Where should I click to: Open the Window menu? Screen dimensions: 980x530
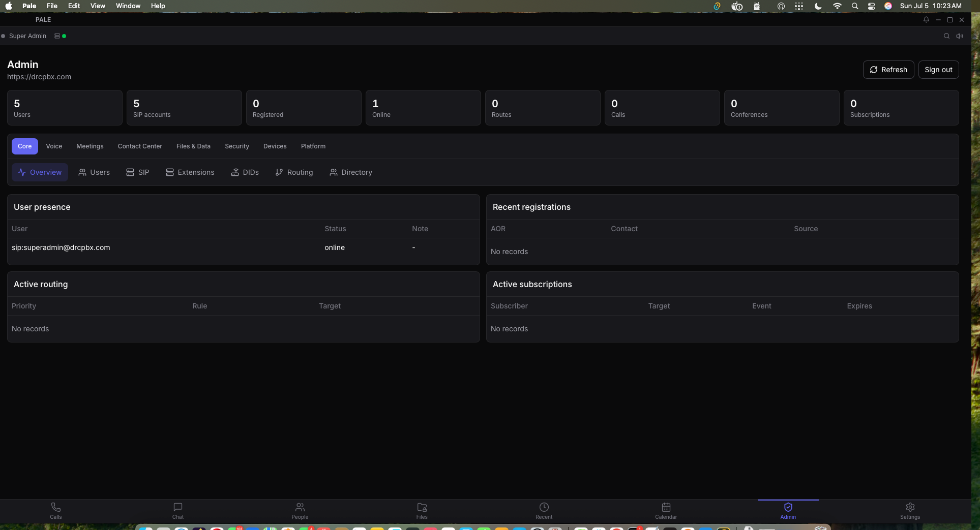click(x=128, y=6)
